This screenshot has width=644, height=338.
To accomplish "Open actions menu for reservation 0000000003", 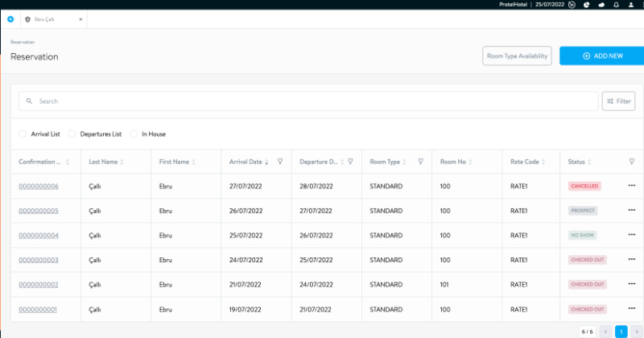I will tap(632, 260).
